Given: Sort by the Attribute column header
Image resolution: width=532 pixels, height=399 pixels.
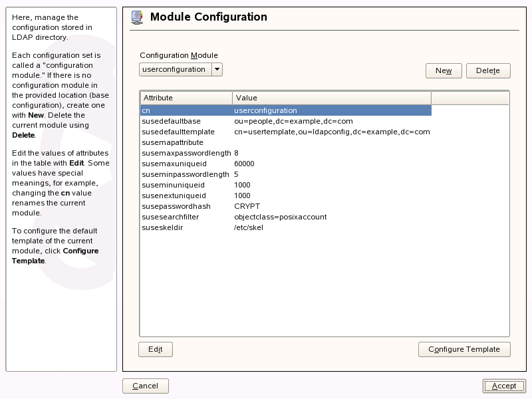Looking at the screenshot, I should click(x=186, y=98).
